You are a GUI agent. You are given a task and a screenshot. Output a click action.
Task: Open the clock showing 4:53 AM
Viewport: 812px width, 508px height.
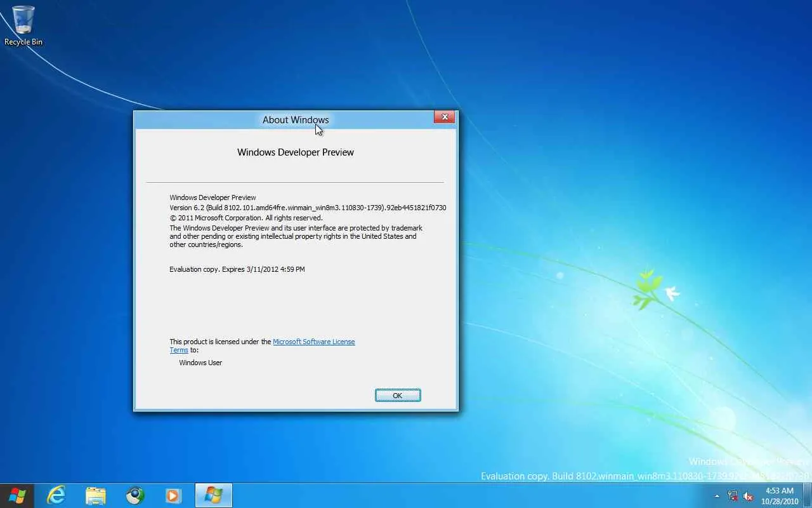(x=780, y=496)
